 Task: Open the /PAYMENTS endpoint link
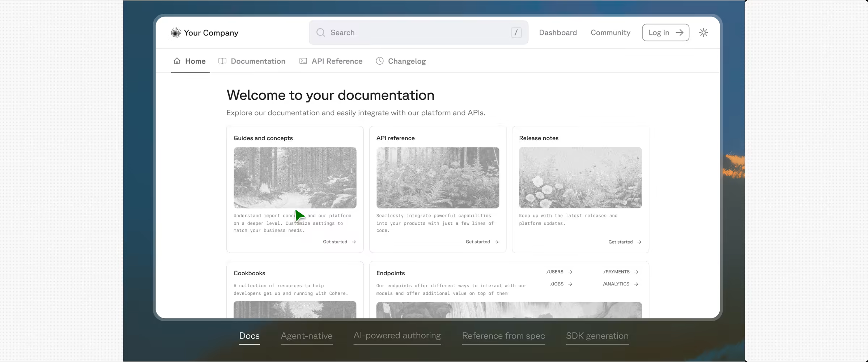click(x=621, y=272)
